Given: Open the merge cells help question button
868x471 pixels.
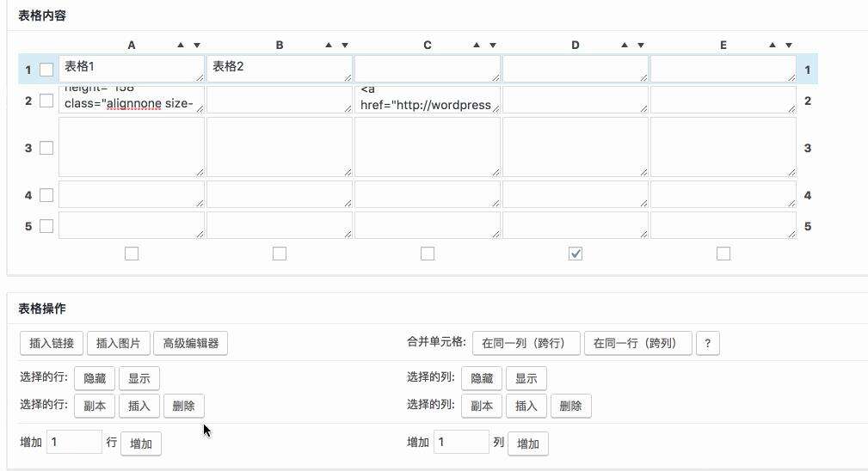Looking at the screenshot, I should [x=707, y=343].
